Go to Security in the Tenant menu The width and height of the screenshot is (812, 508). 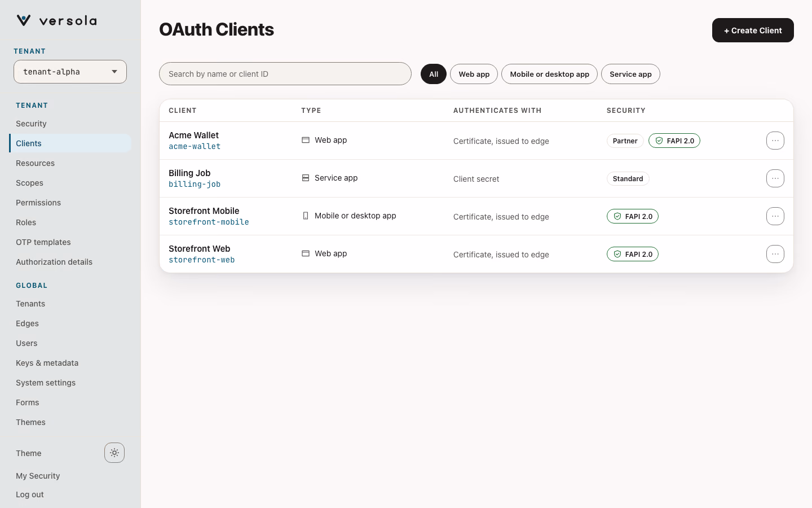70,124
